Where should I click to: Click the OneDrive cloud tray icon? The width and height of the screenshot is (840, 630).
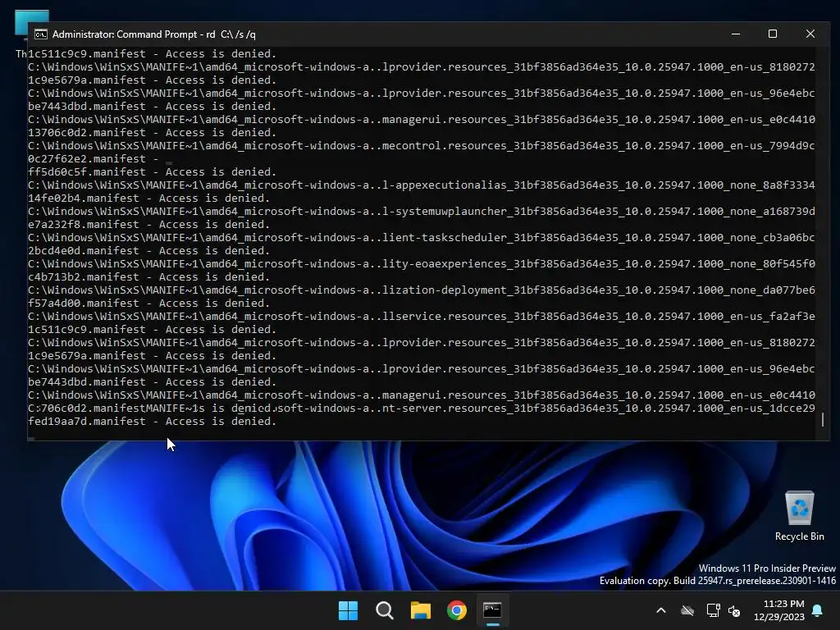[x=687, y=610]
